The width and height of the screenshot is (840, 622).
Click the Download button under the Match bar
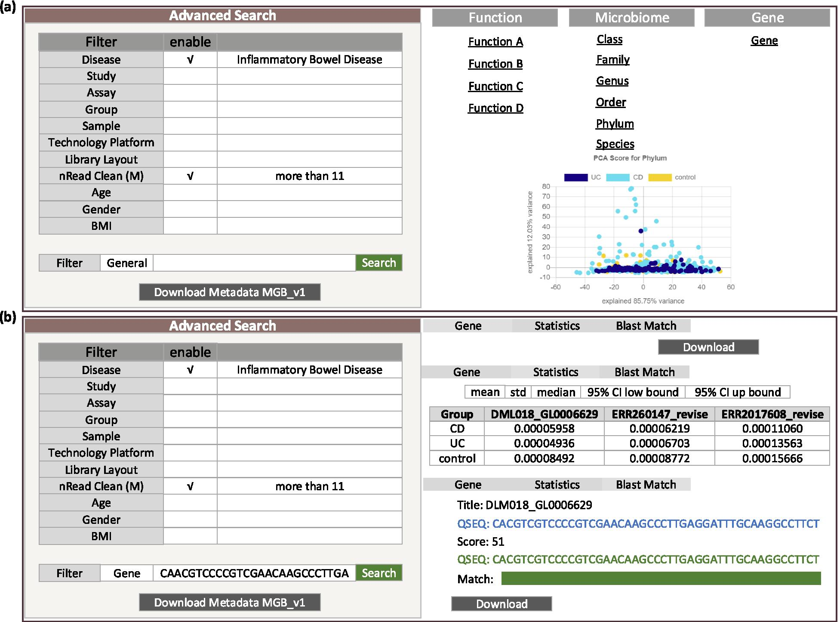pos(502,604)
